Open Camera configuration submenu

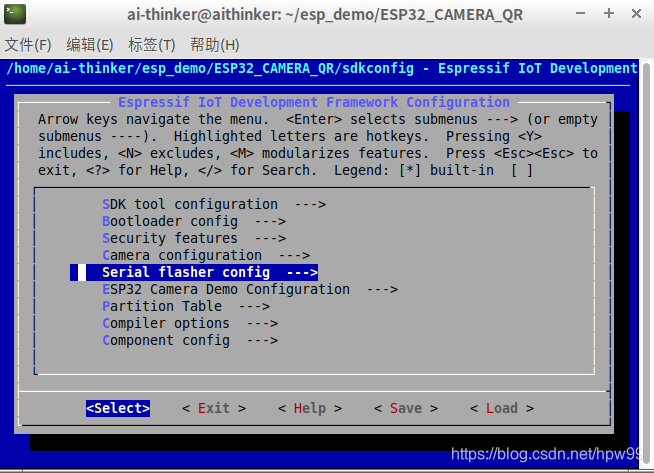pyautogui.click(x=206, y=255)
